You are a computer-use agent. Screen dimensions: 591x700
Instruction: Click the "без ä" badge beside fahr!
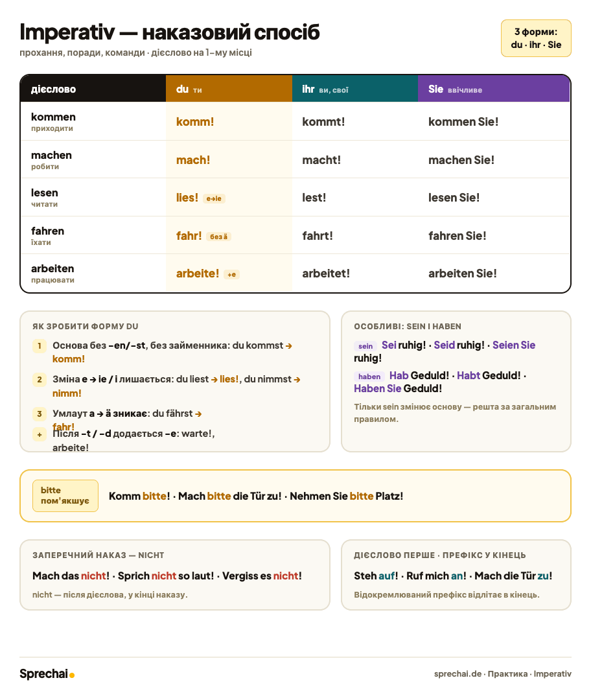[219, 237]
